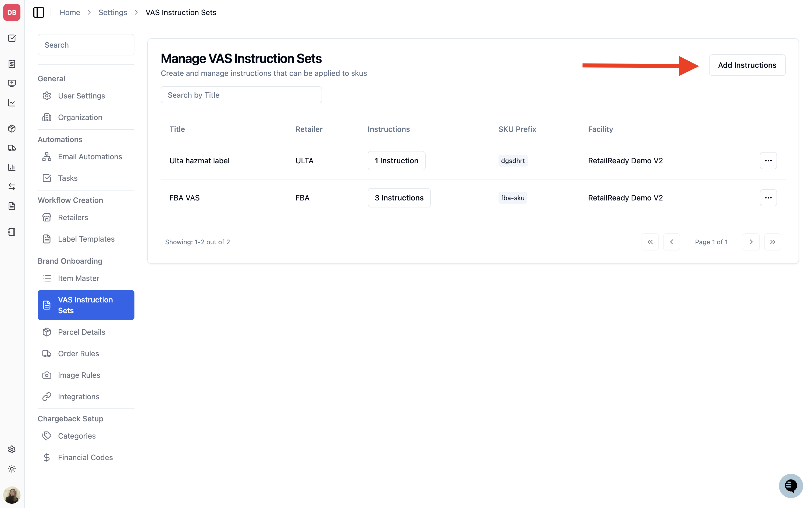Open actions menu for FBA VAS row
812x508 pixels.
[768, 198]
